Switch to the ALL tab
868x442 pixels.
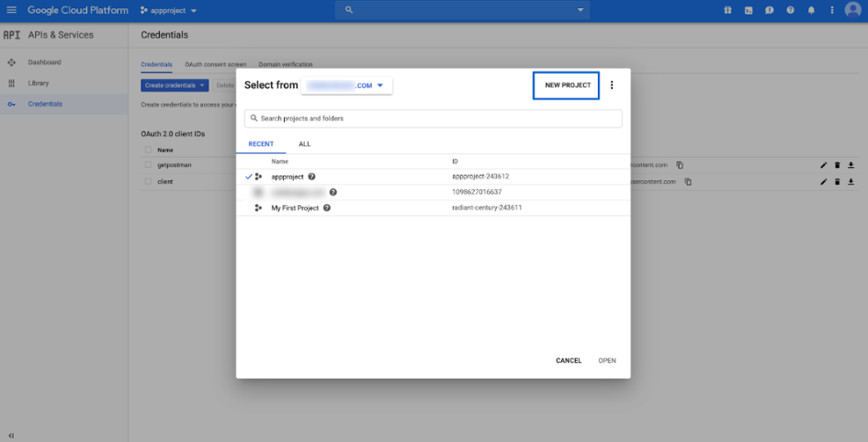pos(304,144)
